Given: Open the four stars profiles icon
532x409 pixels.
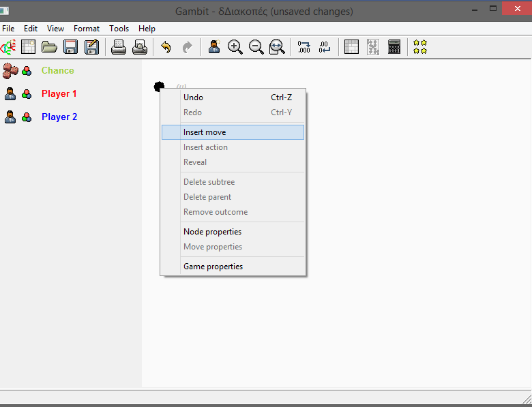Looking at the screenshot, I should (x=420, y=47).
